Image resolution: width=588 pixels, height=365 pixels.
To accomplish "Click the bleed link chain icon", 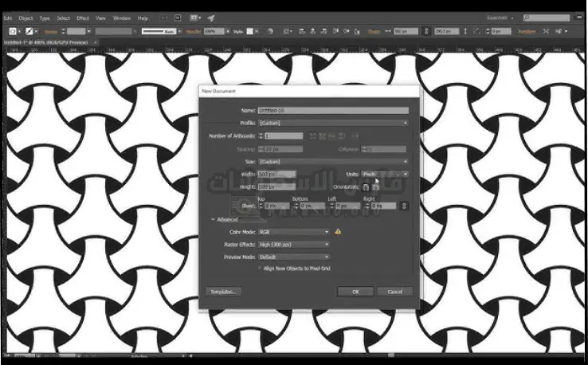I will tap(405, 206).
